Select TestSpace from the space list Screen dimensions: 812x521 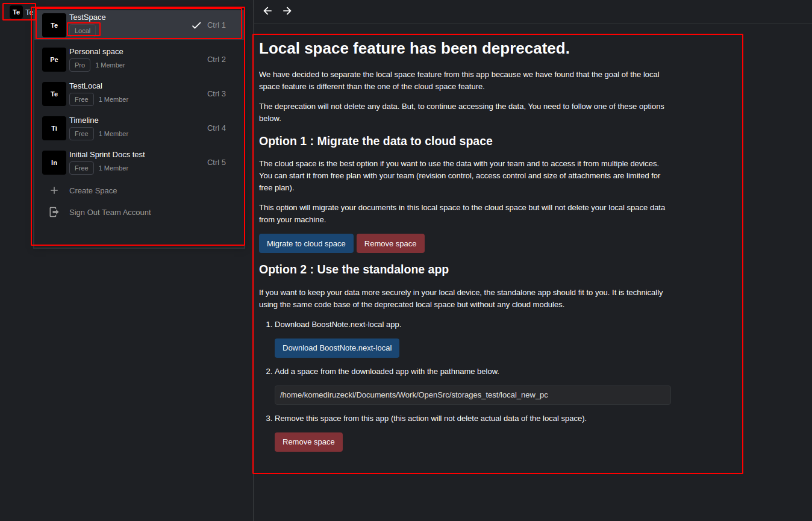pyautogui.click(x=139, y=25)
